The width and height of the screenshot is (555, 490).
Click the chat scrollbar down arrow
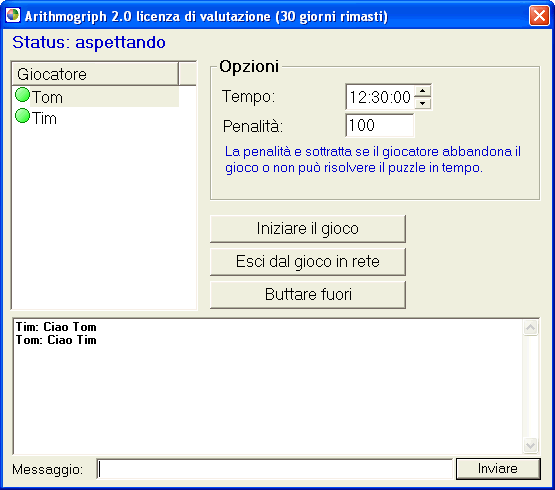pyautogui.click(x=530, y=445)
